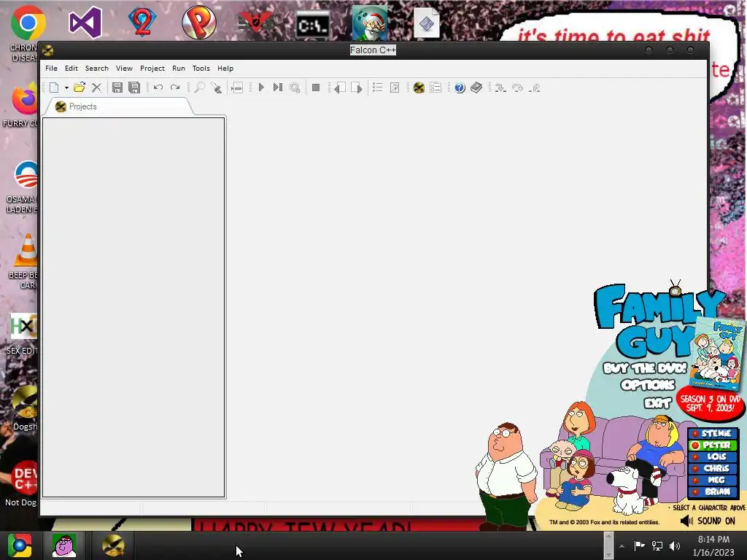Select Chris character radio option
This screenshot has width=747, height=560.
[713, 469]
